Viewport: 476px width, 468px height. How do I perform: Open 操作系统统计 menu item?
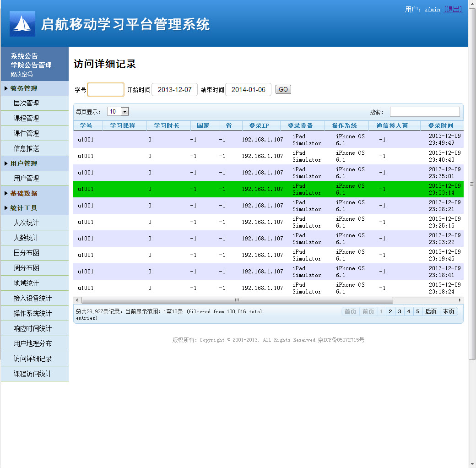35,313
